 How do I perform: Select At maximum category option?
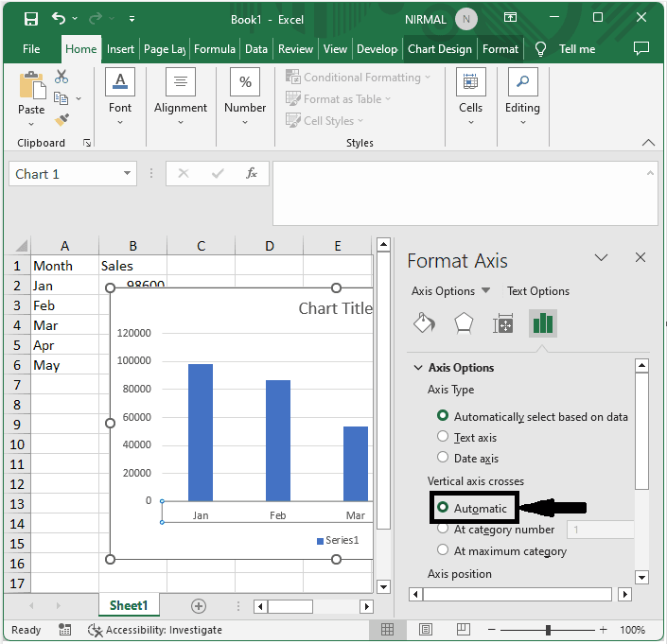(x=443, y=550)
